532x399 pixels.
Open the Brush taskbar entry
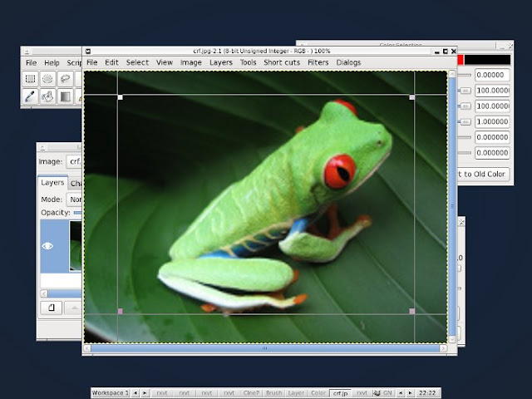(273, 393)
